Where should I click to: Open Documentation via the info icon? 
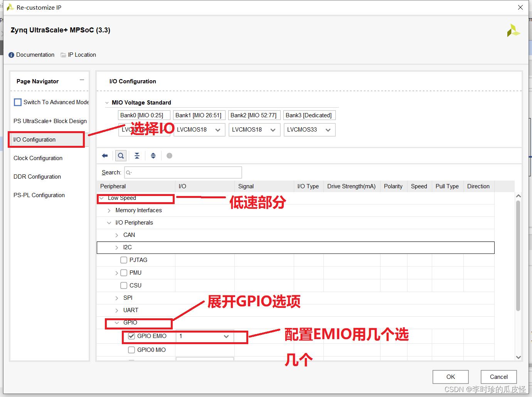[11, 55]
